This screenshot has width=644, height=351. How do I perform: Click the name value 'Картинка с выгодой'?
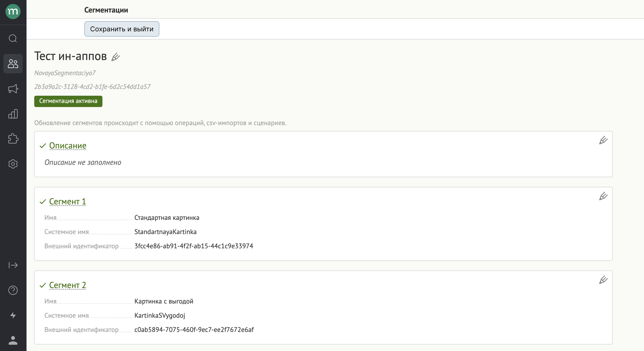164,301
